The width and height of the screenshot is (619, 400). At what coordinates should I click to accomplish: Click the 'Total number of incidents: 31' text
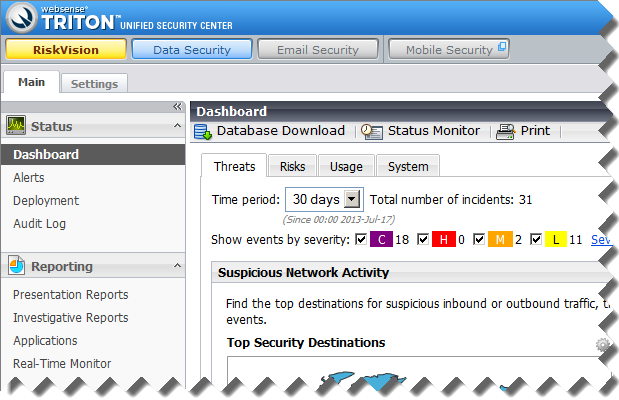coord(451,199)
